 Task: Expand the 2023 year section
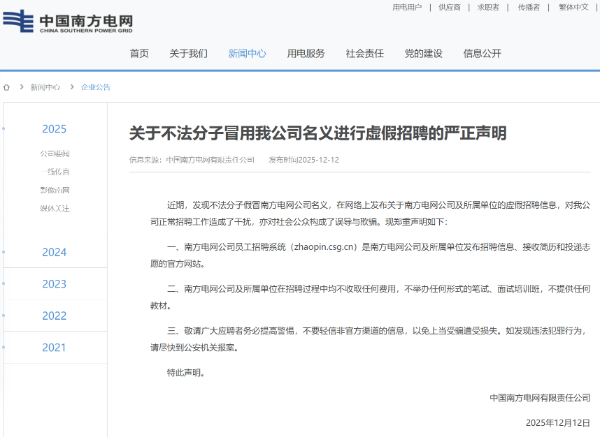coord(54,284)
